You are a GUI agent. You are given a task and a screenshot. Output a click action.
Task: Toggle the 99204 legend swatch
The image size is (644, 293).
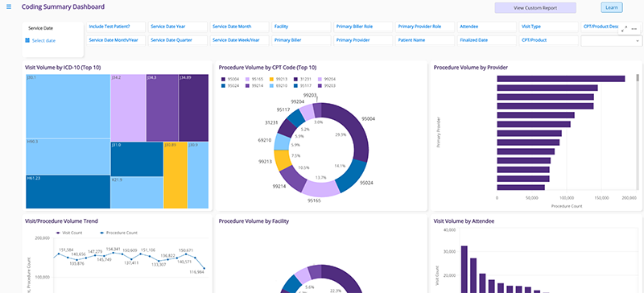320,79
